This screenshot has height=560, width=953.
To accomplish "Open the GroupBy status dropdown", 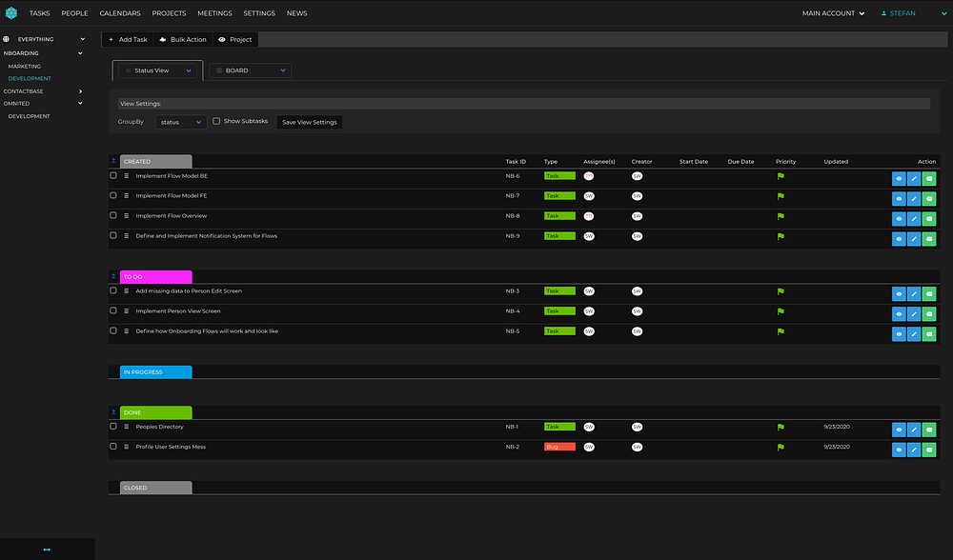I will (180, 122).
